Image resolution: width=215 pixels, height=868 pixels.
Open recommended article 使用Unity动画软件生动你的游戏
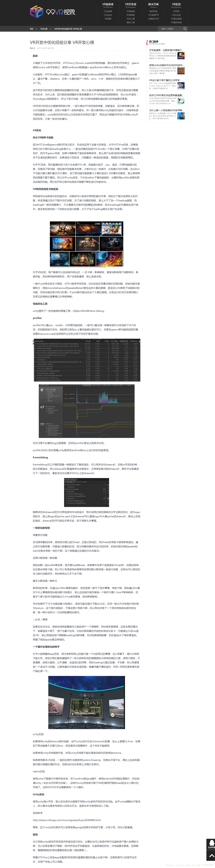tap(166, 65)
